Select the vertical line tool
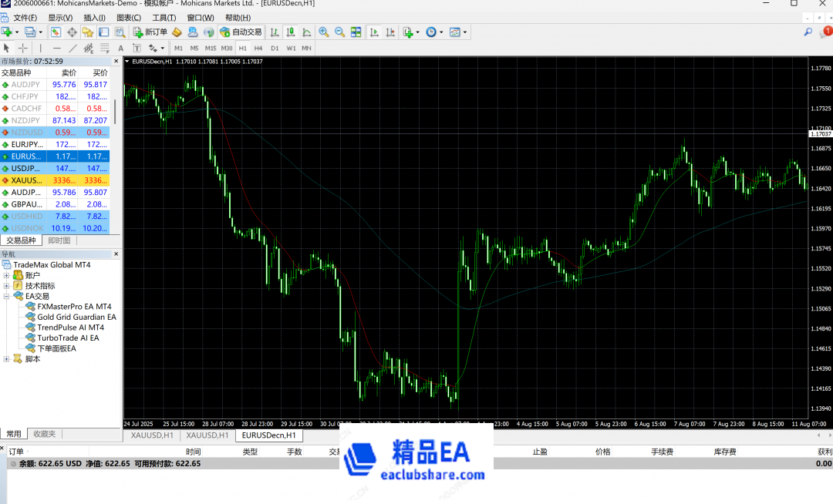 tap(40, 49)
